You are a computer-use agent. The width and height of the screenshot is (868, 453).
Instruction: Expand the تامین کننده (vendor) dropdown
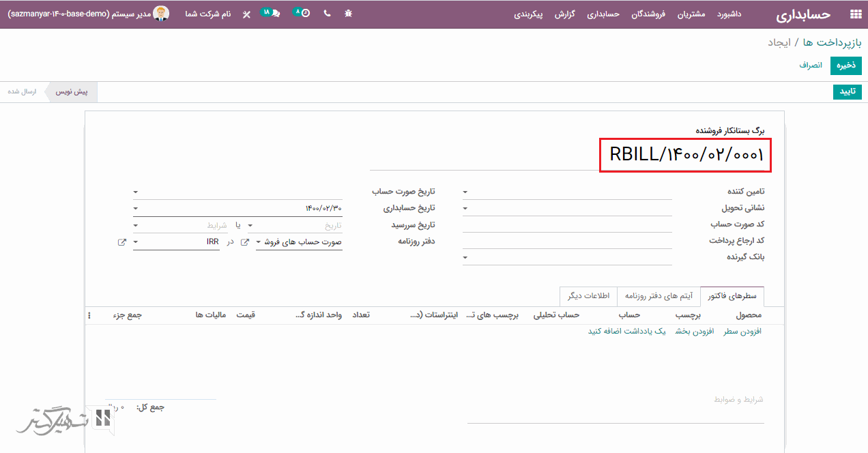coord(465,192)
